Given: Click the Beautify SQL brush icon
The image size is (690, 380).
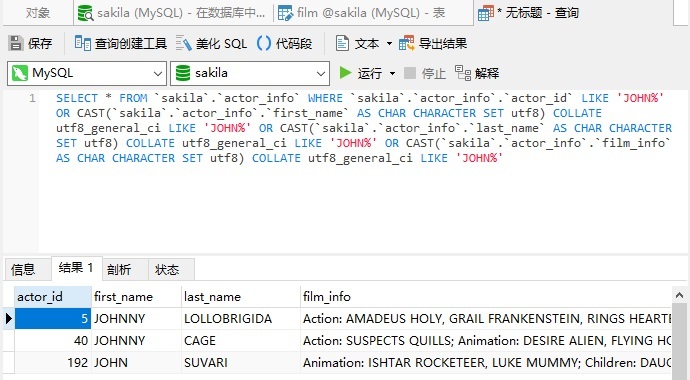Looking at the screenshot, I should [x=184, y=43].
